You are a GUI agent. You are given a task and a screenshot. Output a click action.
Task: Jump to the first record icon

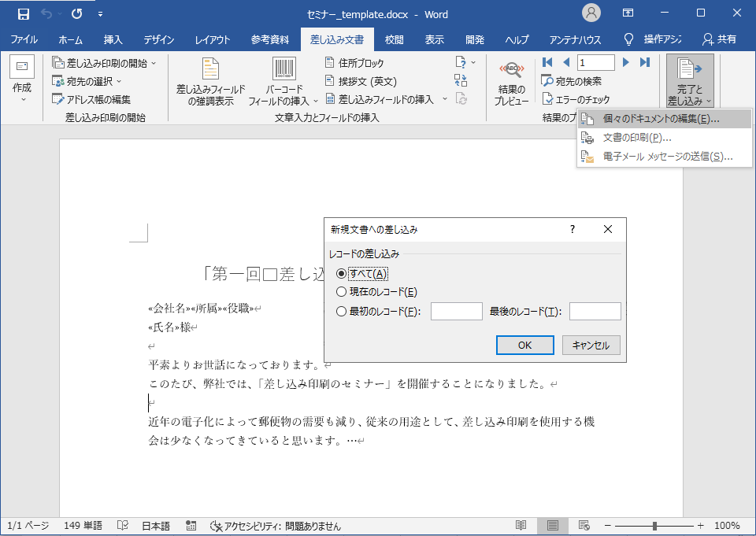click(x=548, y=62)
